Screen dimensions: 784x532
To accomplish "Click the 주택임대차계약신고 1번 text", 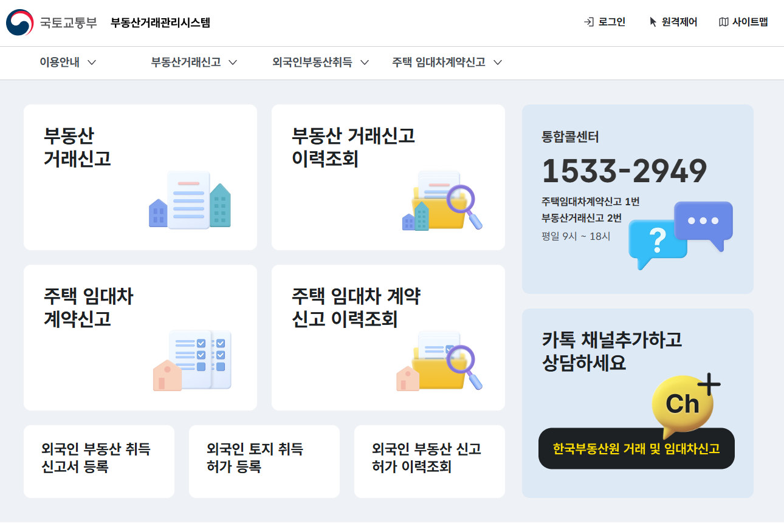I will pos(590,202).
